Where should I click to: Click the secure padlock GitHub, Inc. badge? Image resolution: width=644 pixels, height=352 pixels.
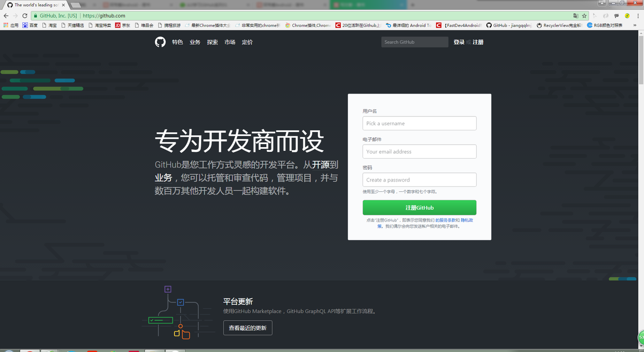pyautogui.click(x=56, y=16)
